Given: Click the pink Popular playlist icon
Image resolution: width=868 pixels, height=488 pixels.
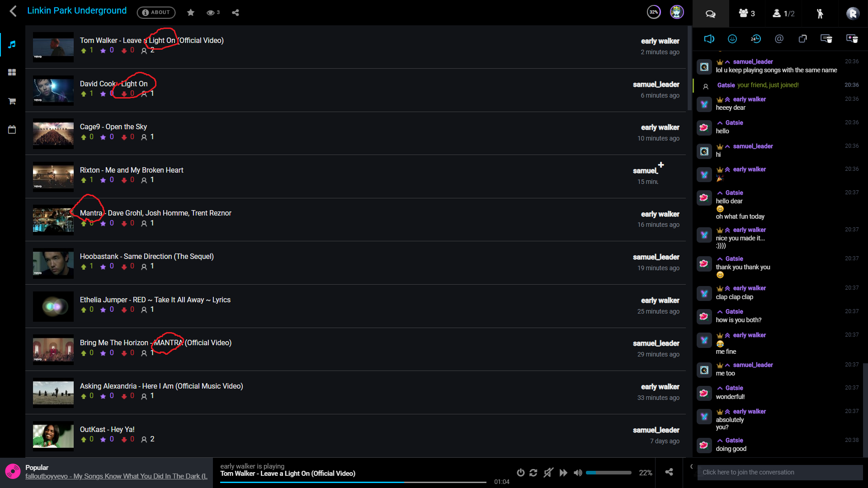Looking at the screenshot, I should [13, 472].
